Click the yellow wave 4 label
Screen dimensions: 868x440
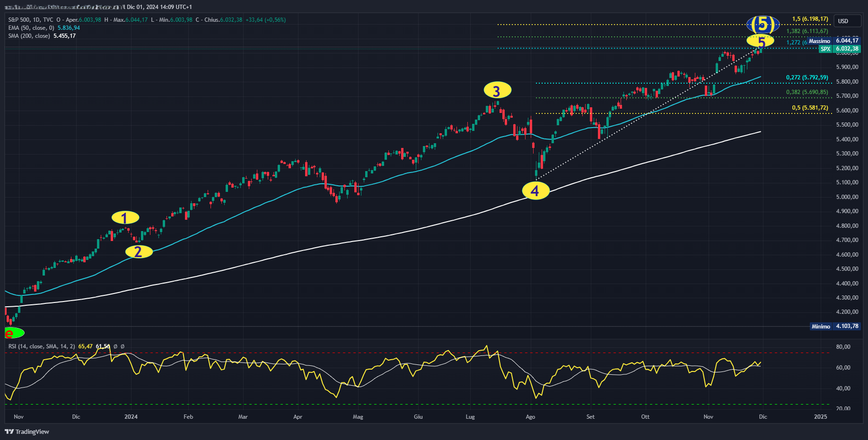(535, 191)
